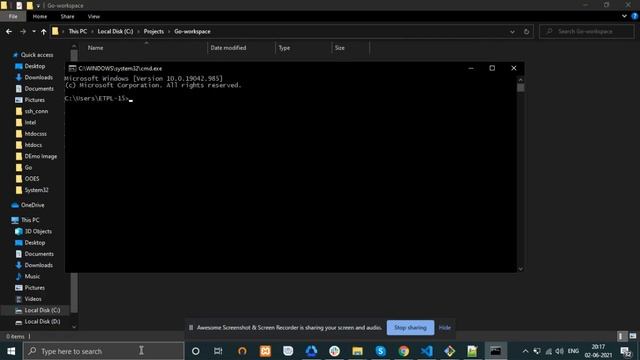
Task: Open the File Explorer taskbar icon
Action: point(358,351)
